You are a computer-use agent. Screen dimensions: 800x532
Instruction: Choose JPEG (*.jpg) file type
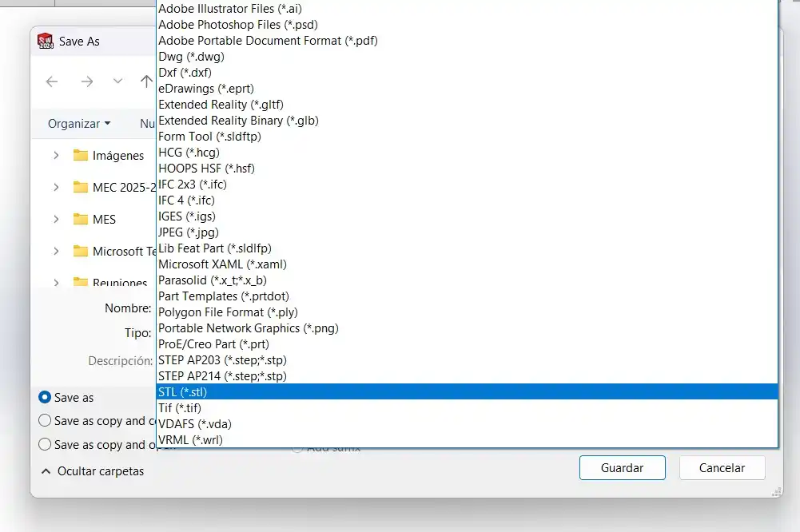467,232
